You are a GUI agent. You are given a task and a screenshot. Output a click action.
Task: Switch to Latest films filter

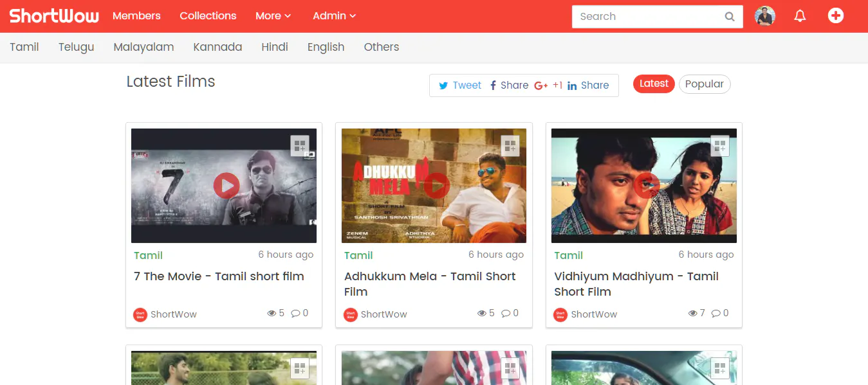[654, 84]
